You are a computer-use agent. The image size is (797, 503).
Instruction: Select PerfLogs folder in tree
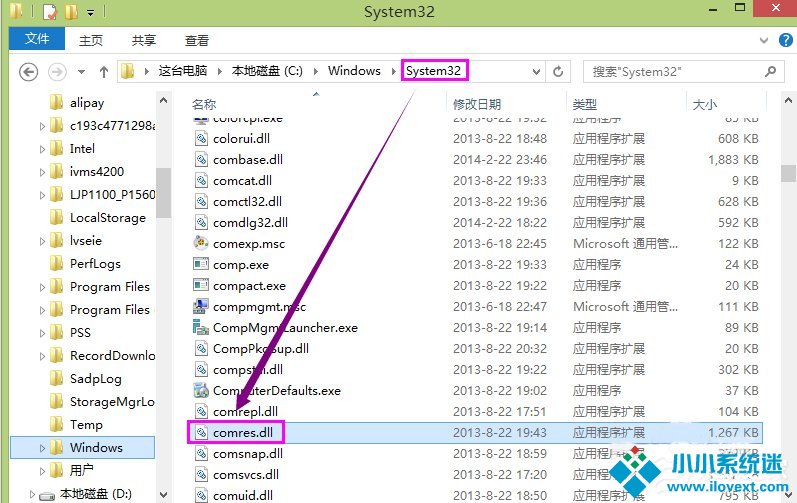click(95, 264)
